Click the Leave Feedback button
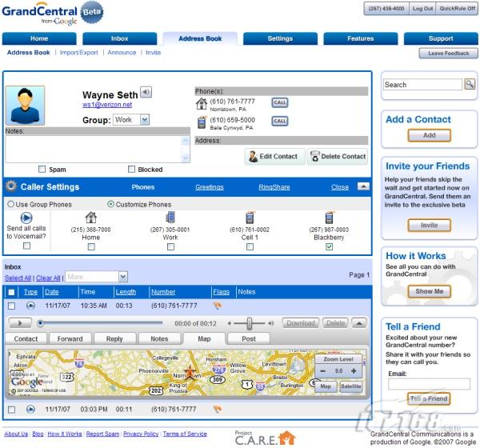 coord(448,54)
